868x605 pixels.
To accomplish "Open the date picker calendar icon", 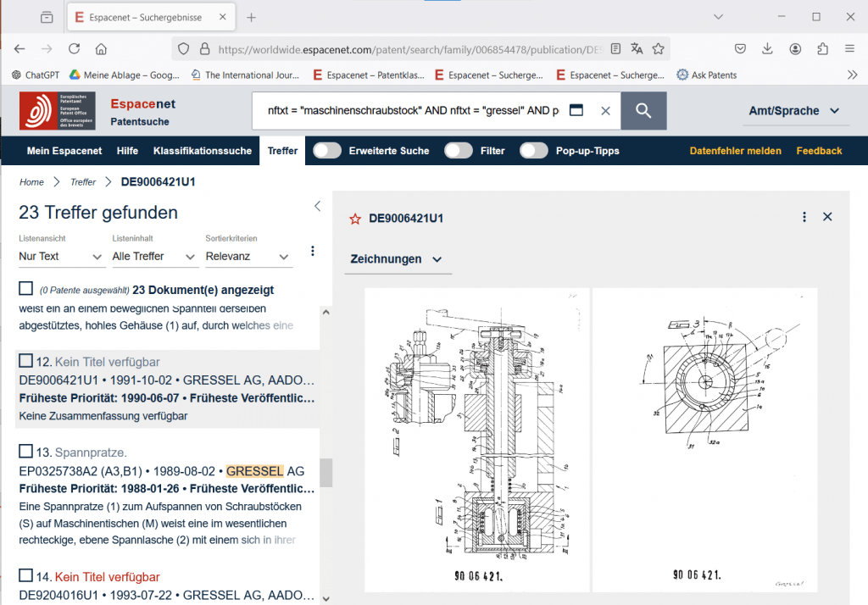I will coord(576,111).
